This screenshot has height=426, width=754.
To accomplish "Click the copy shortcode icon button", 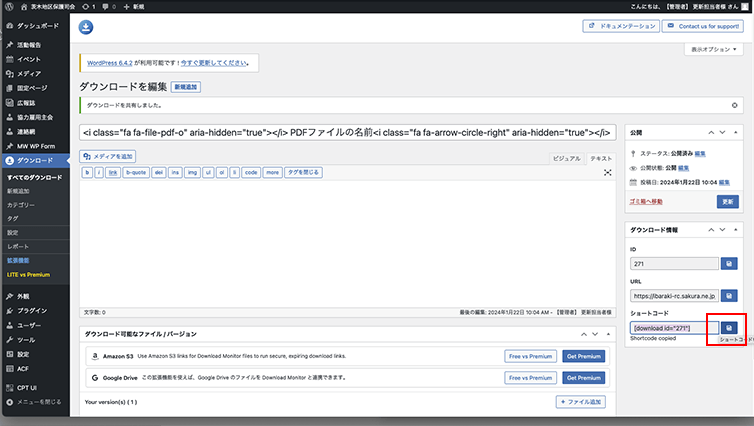I will pos(728,328).
